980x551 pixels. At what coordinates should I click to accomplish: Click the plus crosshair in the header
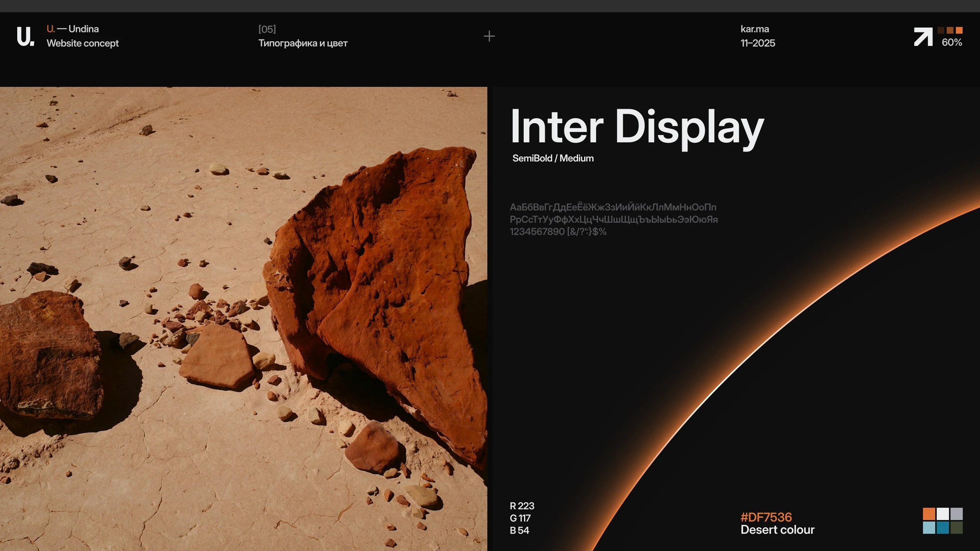489,36
